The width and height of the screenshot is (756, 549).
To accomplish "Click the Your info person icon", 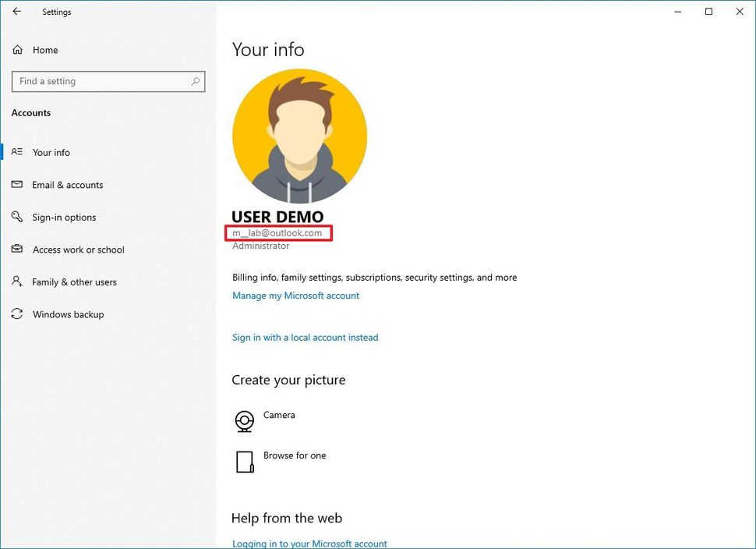I will coord(17,153).
